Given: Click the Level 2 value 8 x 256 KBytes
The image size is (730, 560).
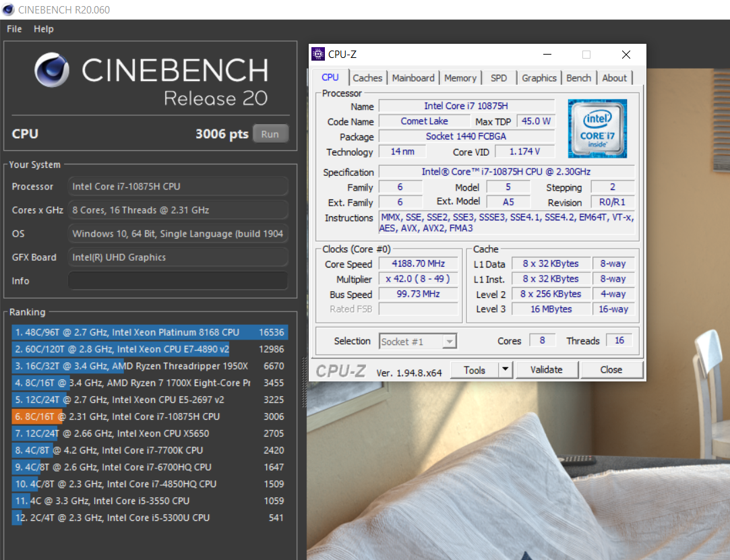Looking at the screenshot, I should (551, 294).
